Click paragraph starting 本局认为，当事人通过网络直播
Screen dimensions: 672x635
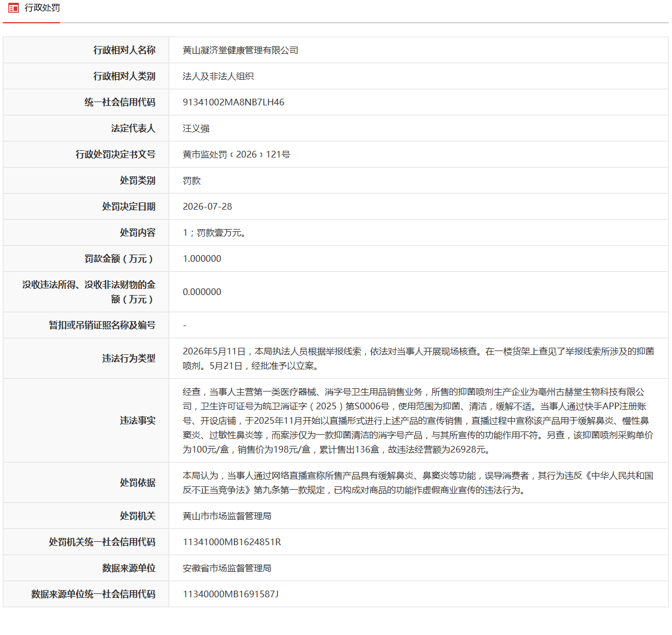click(418, 482)
